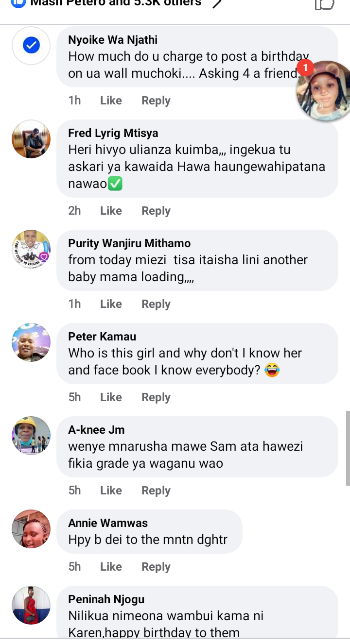The width and height of the screenshot is (350, 644).
Task: Open Peninah Njogu's name link
Action: click(106, 599)
